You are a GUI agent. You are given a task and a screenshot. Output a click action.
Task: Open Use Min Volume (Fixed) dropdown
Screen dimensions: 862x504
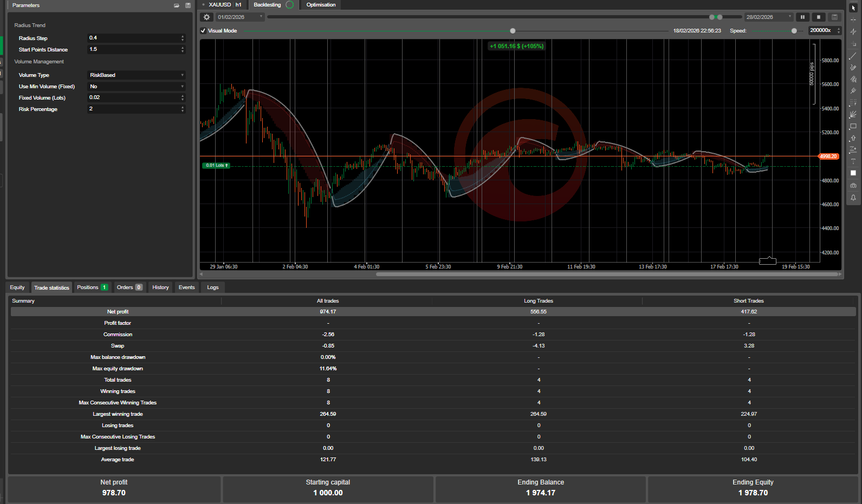click(137, 87)
